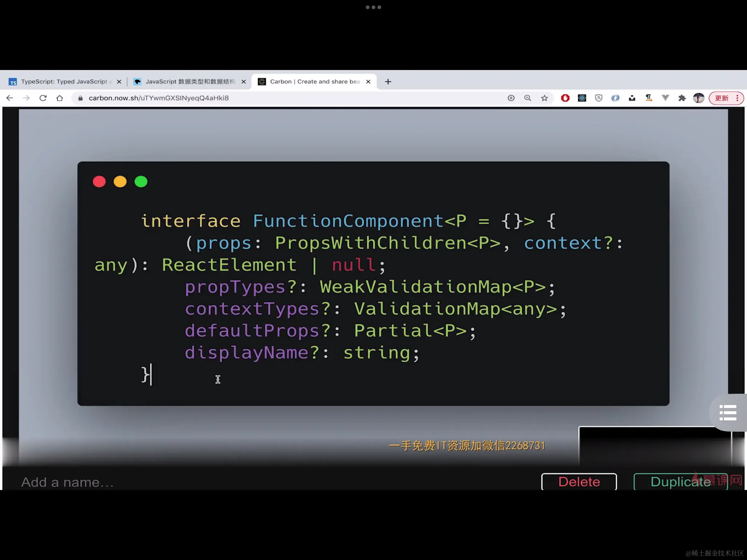
Task: Close the Carbon tab
Action: tap(368, 82)
